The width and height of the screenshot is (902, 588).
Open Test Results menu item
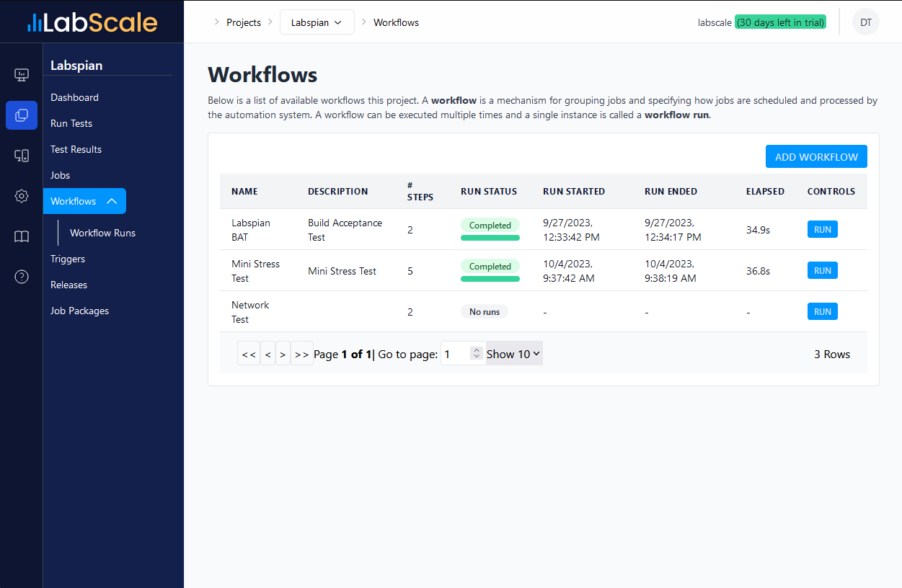coord(76,149)
